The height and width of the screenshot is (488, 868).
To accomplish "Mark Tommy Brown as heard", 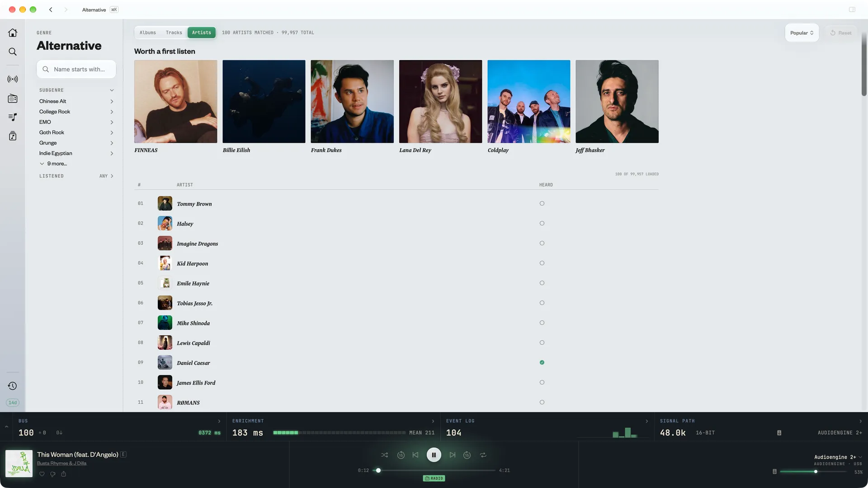I will (x=542, y=204).
